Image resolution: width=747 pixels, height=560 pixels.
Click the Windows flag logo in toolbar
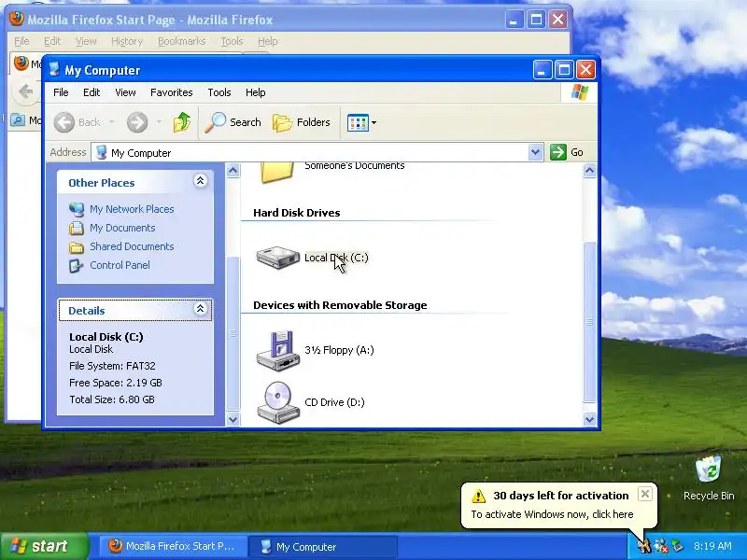(x=579, y=92)
